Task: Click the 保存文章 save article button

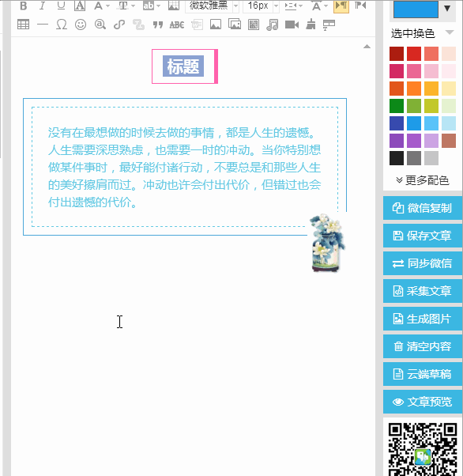Action: (x=423, y=236)
